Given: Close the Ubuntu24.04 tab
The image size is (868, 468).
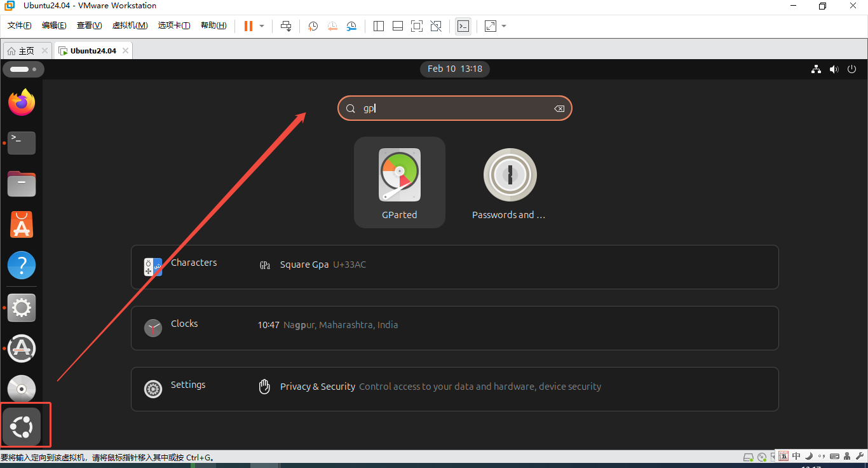Looking at the screenshot, I should (125, 51).
